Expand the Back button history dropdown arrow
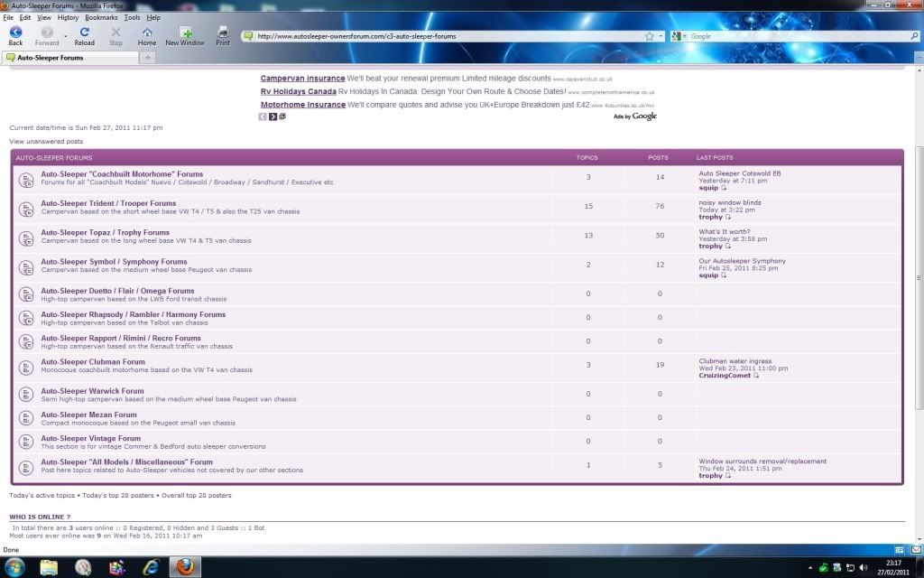Image resolution: width=924 pixels, height=578 pixels. coord(66,36)
